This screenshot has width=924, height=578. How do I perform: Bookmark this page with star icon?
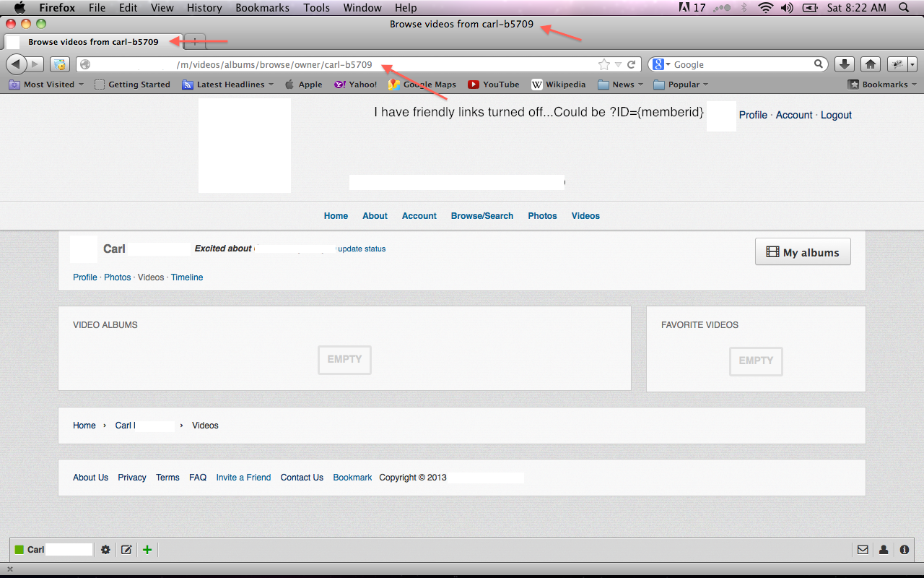pos(604,64)
